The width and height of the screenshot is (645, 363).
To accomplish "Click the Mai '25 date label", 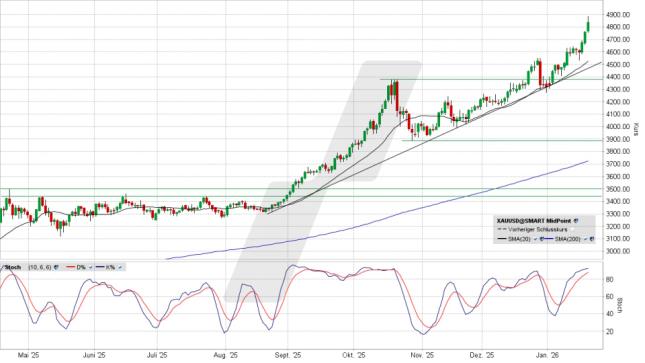I will [28, 355].
